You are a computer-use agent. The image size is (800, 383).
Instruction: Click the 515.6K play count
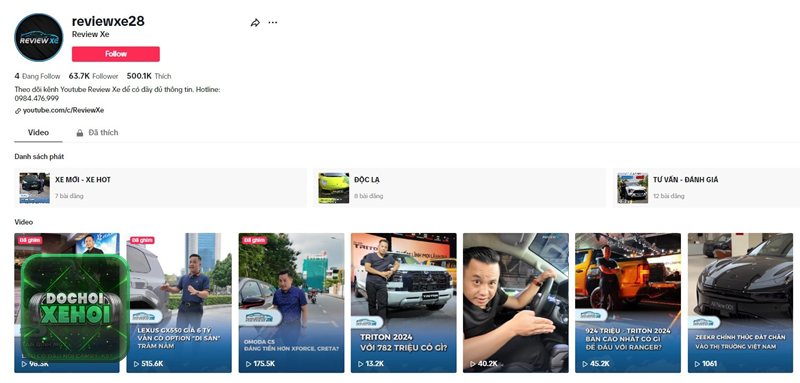(149, 364)
